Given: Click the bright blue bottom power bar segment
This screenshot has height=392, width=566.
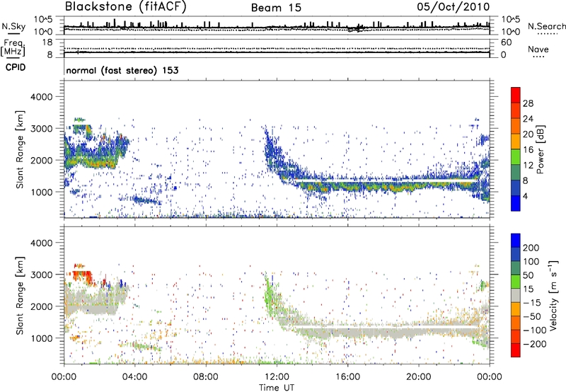Looking at the screenshot, I should tap(516, 203).
